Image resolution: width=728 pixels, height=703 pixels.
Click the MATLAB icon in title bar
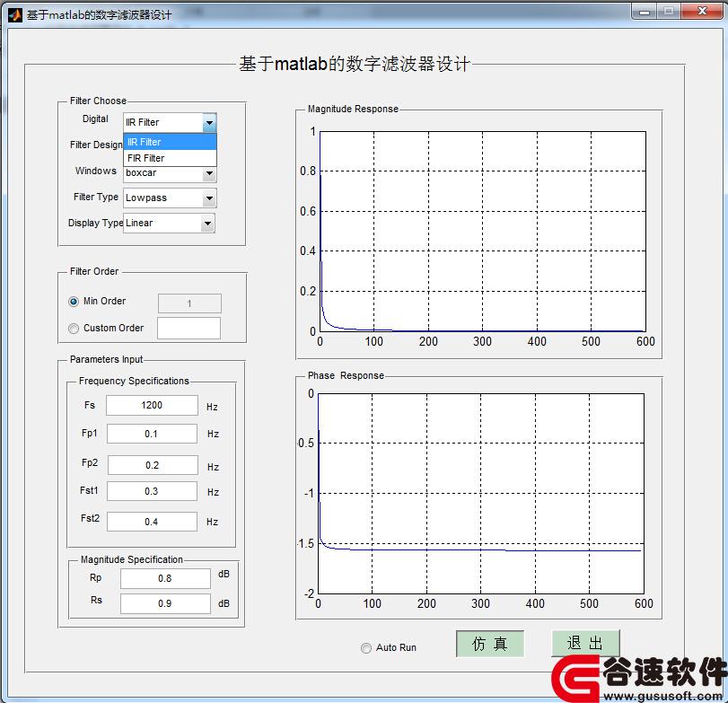(15, 15)
